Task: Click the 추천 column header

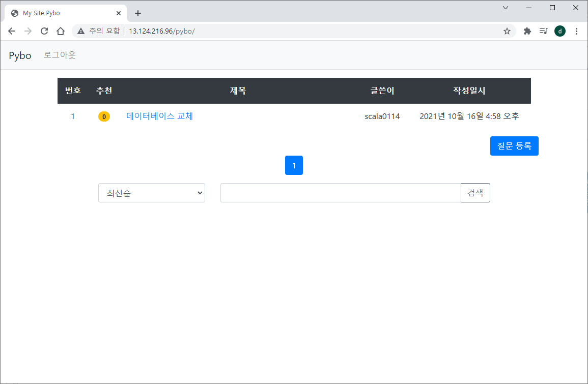Action: click(x=104, y=91)
